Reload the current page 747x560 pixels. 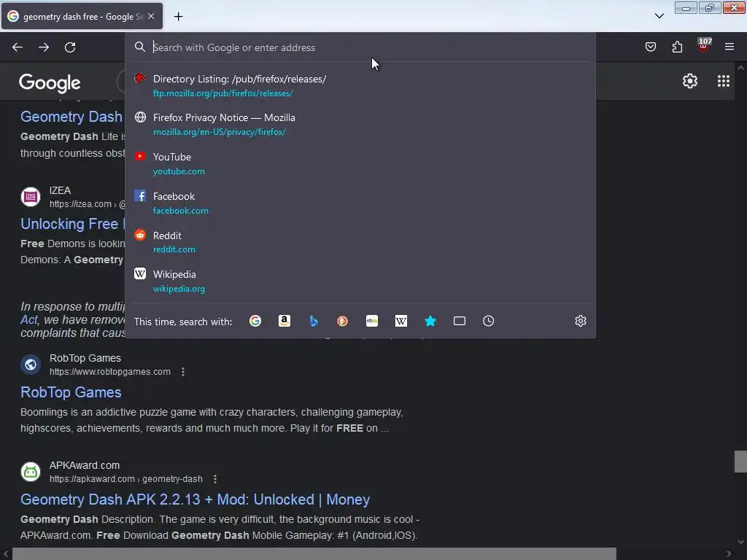[x=70, y=47]
